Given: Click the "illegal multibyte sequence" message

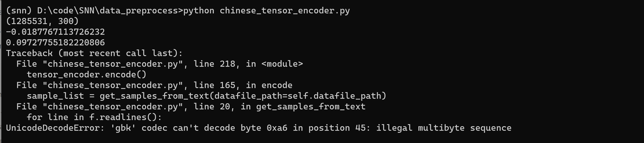Looking at the screenshot, I should coord(444,128).
